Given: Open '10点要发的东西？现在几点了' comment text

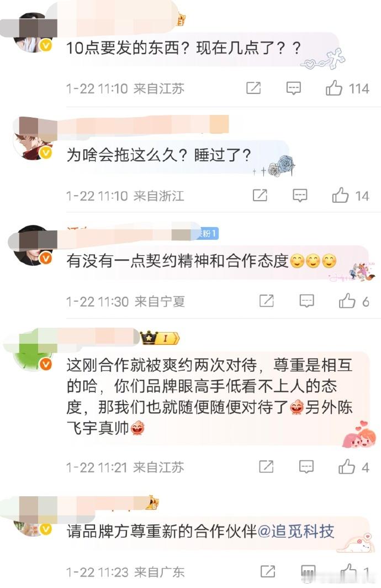Looking at the screenshot, I should (183, 48).
